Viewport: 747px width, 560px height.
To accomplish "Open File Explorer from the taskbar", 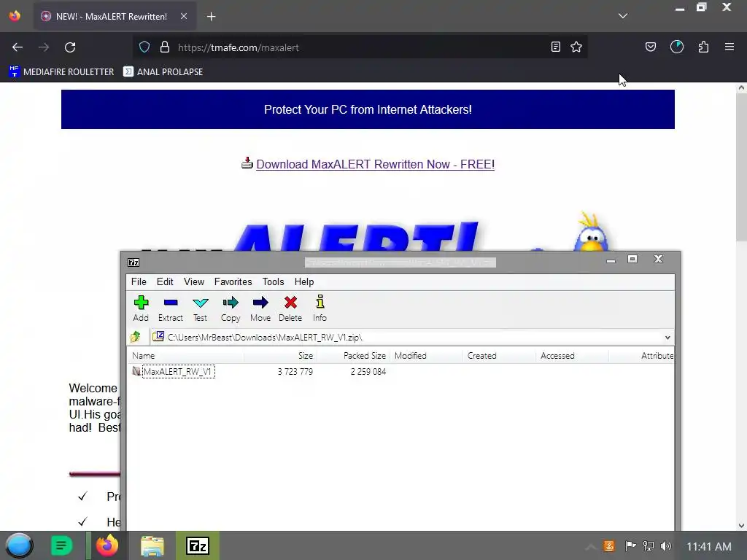I will coord(152,545).
